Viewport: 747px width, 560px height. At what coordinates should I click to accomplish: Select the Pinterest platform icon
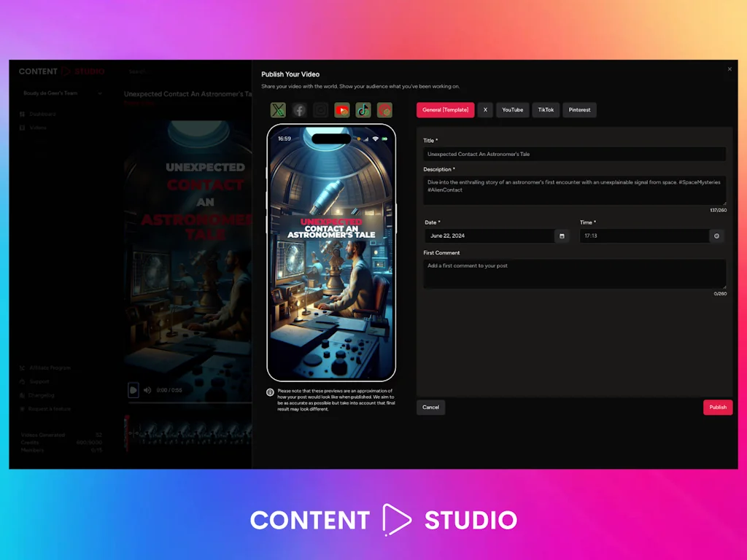click(384, 110)
